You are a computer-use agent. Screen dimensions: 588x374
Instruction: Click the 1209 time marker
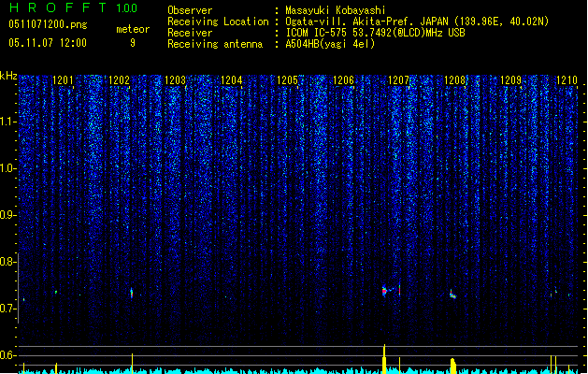coord(510,80)
